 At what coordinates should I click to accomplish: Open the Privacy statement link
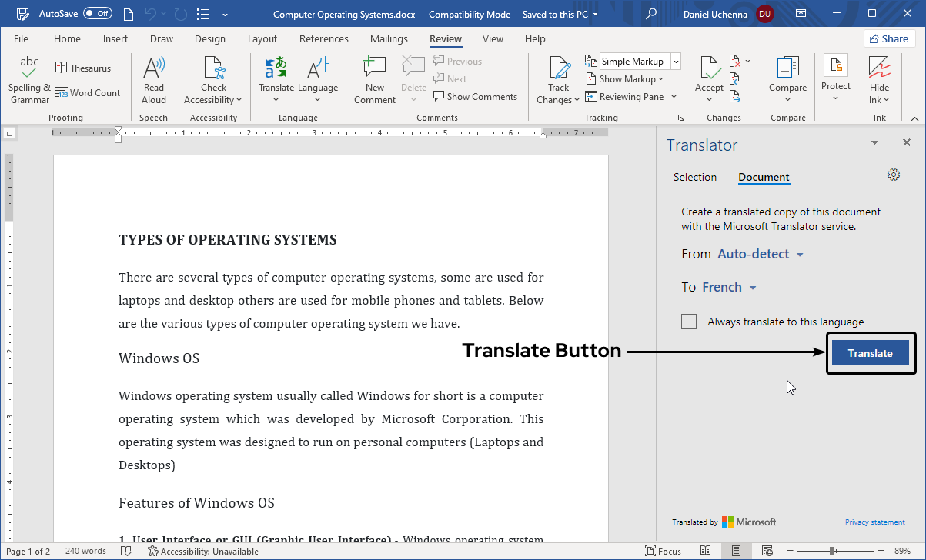874,522
